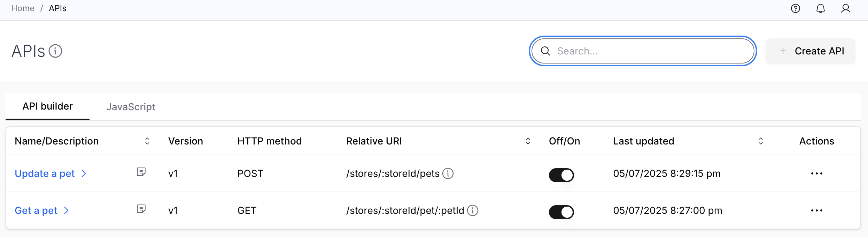
Task: Click the info icon beside APIs heading
Action: 55,51
